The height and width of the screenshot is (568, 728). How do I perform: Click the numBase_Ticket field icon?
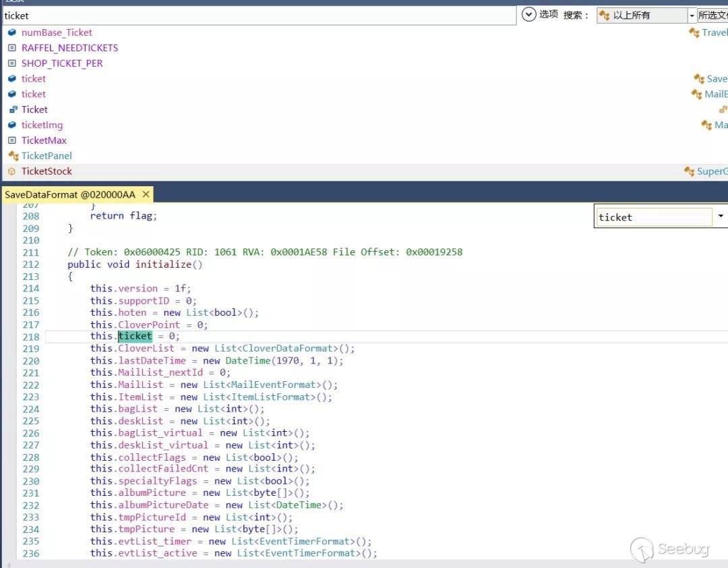(11, 32)
